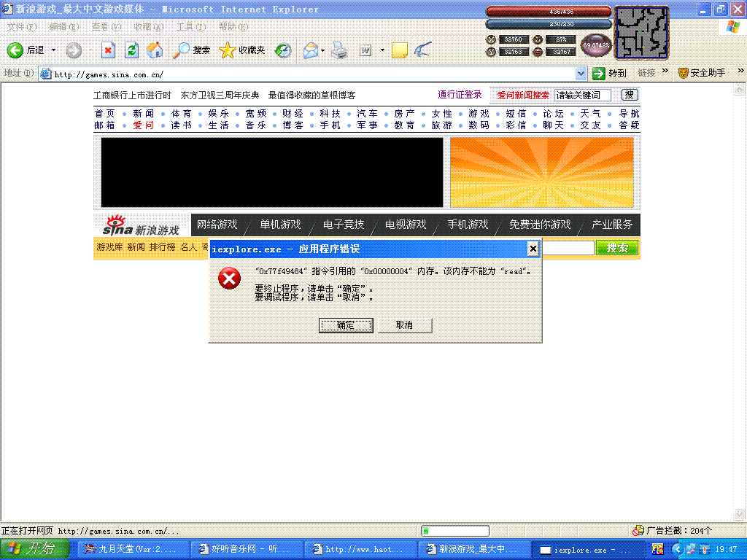Viewport: 747px width, 560px height.
Task: Click the 游戏库 sub-navigation link
Action: point(109,246)
